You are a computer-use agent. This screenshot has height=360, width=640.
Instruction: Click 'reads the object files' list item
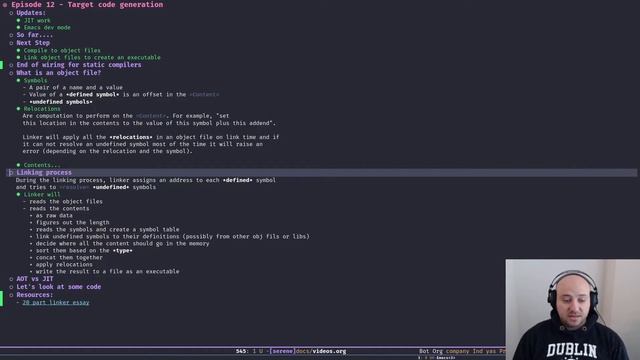66,201
